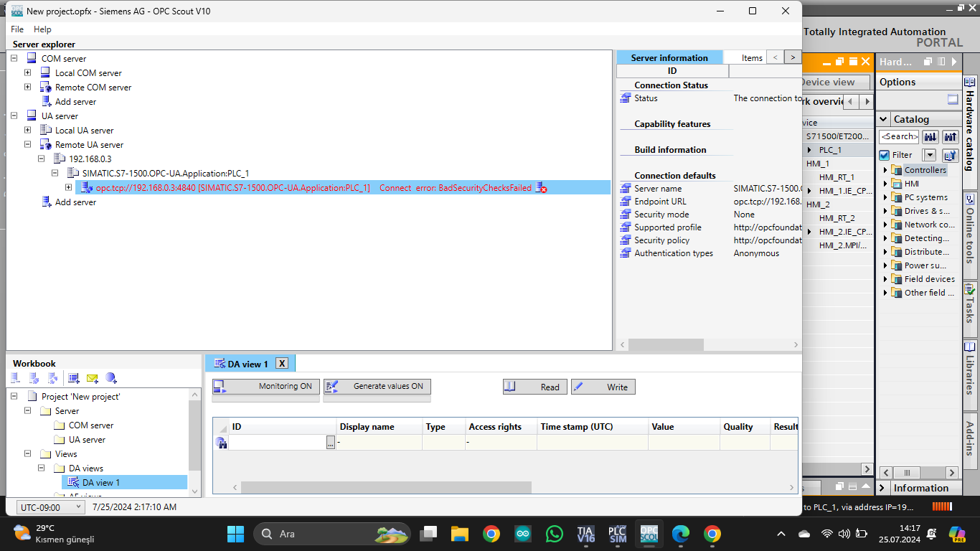Click the Endpoint URL property icon
The height and width of the screenshot is (551, 980).
point(625,202)
